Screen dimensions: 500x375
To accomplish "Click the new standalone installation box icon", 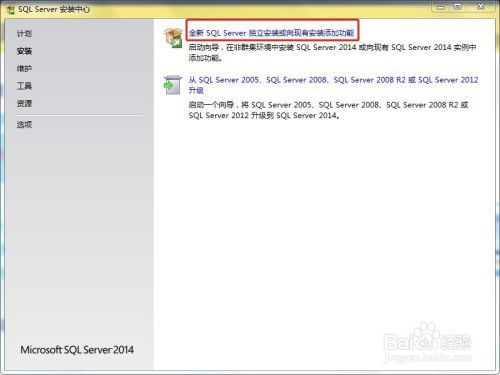I will (x=173, y=38).
